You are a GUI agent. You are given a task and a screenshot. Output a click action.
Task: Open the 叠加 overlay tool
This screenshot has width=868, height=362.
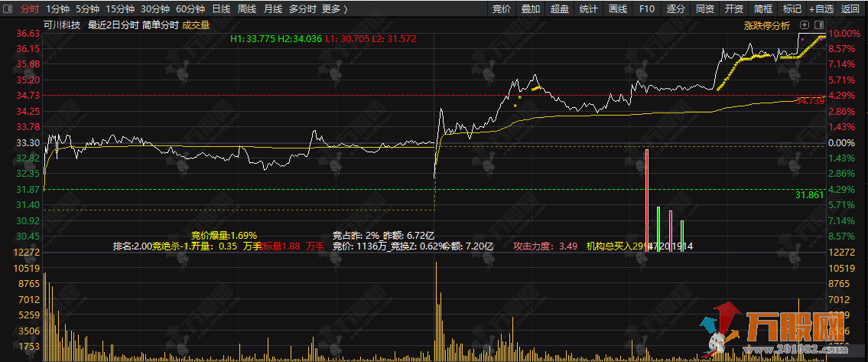(x=530, y=9)
